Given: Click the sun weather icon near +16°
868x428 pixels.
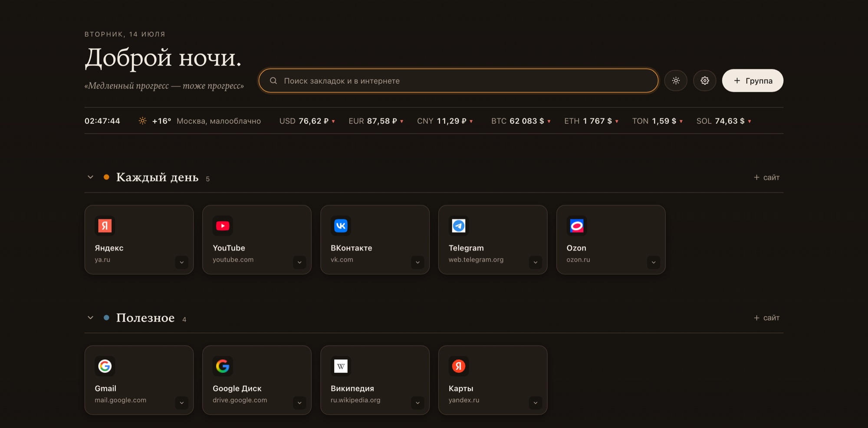Looking at the screenshot, I should (x=142, y=121).
